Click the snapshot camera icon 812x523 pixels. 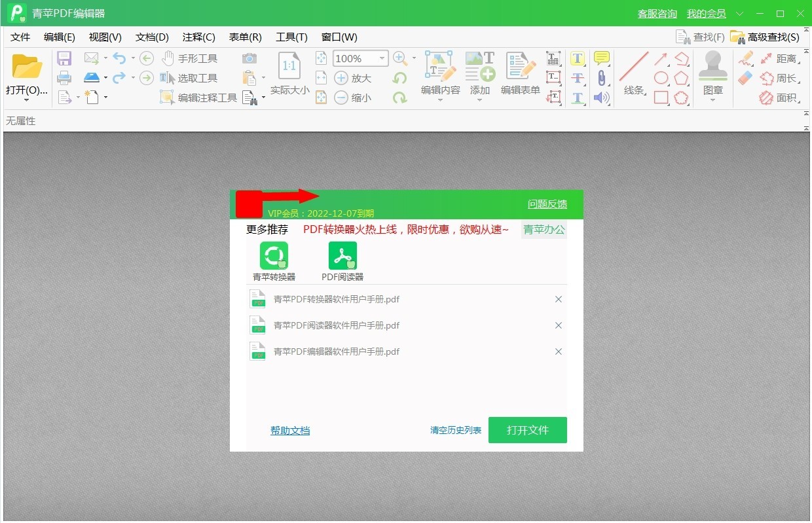(x=249, y=59)
